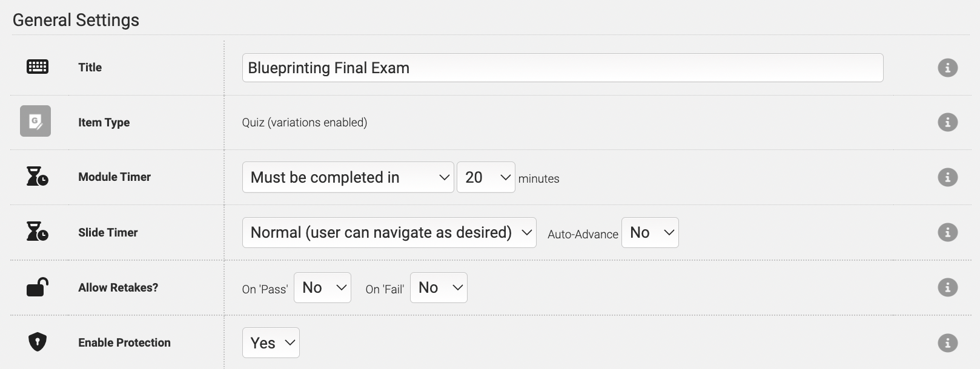Open the Enable Protection Yes dropdown
The height and width of the screenshot is (369, 980).
tap(271, 343)
